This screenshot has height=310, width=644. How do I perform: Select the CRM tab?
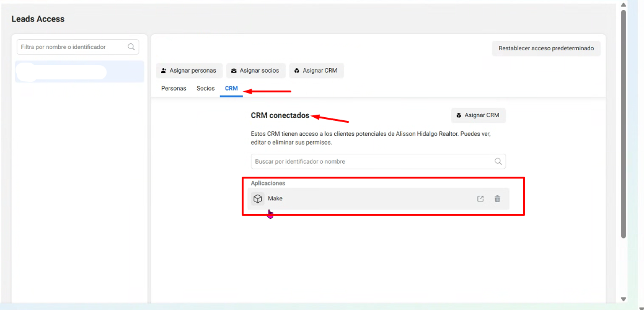(231, 88)
